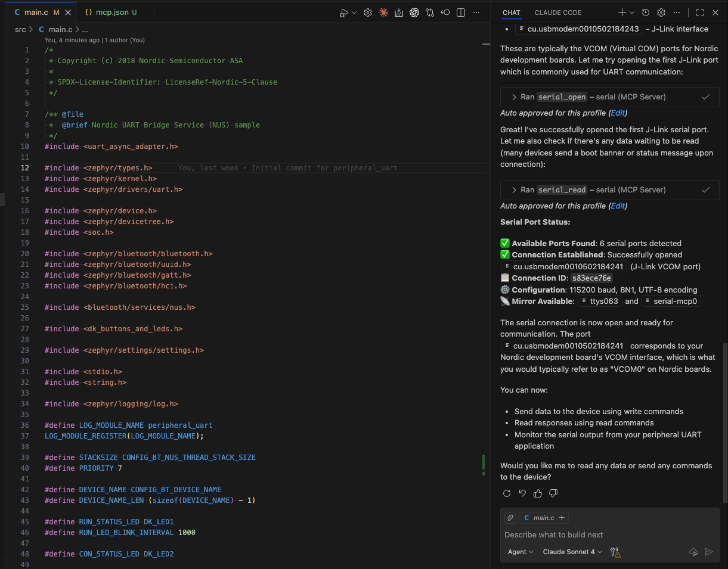Expand the Ran serial_open tool result
This screenshot has width=728, height=569.
(x=514, y=97)
